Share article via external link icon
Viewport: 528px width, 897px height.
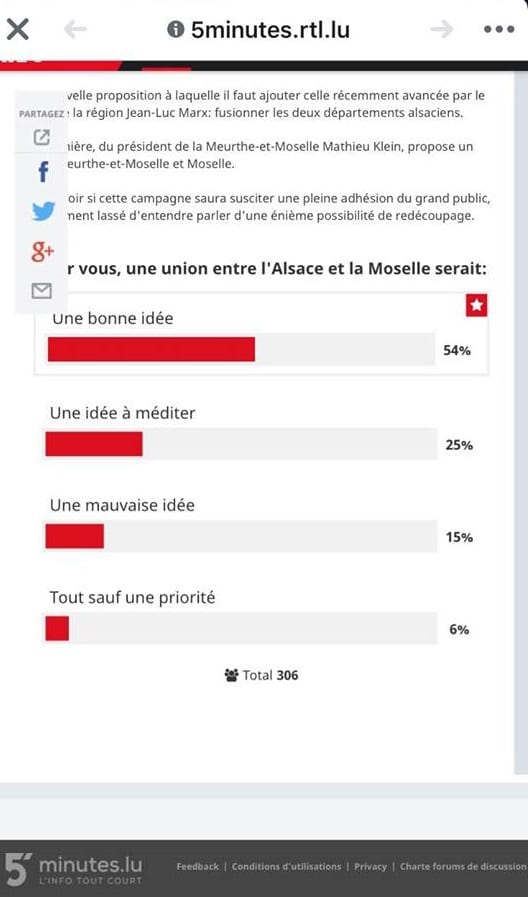coord(41,137)
